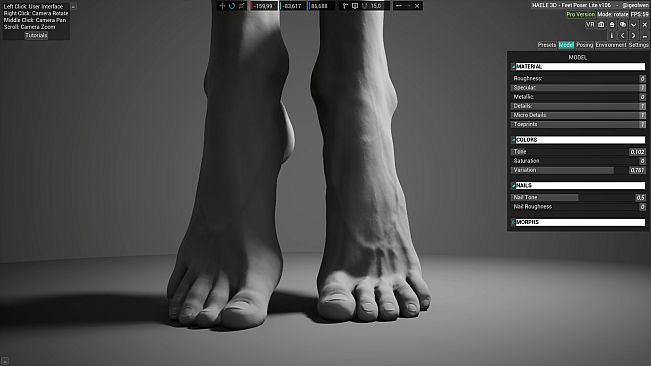Click the bone/joint hierarchy icon in top toolbar
Viewport: 651px width, 366px height.
click(345, 6)
